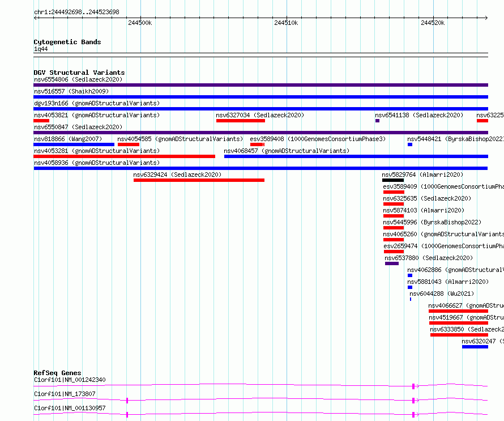This screenshot has width=504, height=421.
Task: Click purple bar under nsv6537880
Action: click(392, 263)
